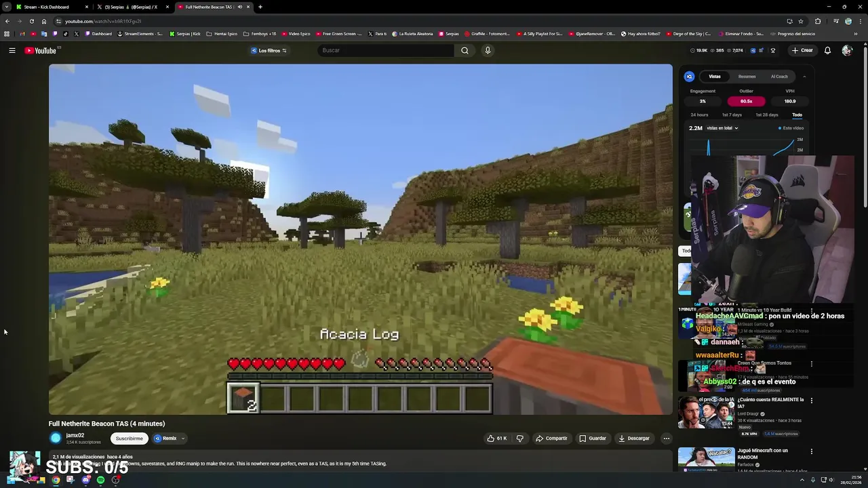Image resolution: width=868 pixels, height=488 pixels.
Task: Open notifications bell
Action: 827,50
